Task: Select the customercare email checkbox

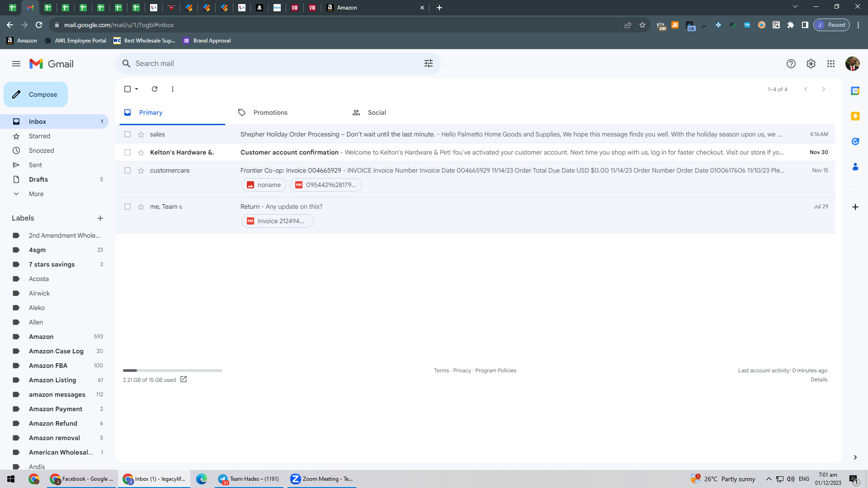Action: 127,170
